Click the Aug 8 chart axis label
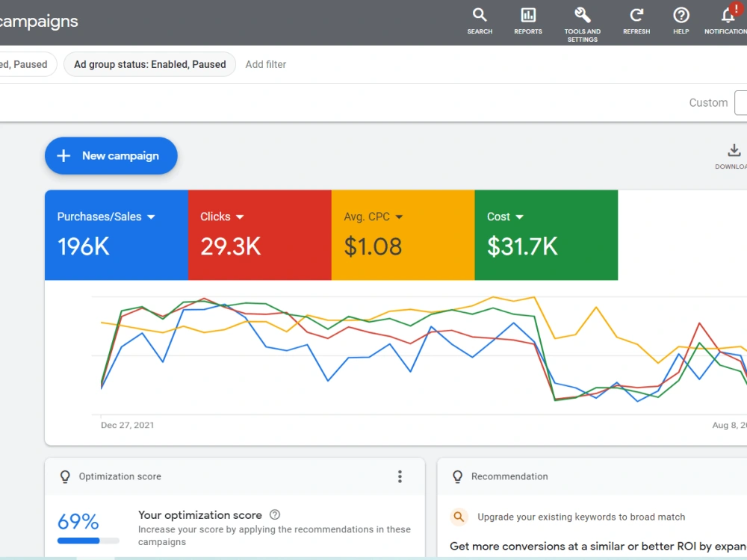The height and width of the screenshot is (560, 747). tap(729, 426)
